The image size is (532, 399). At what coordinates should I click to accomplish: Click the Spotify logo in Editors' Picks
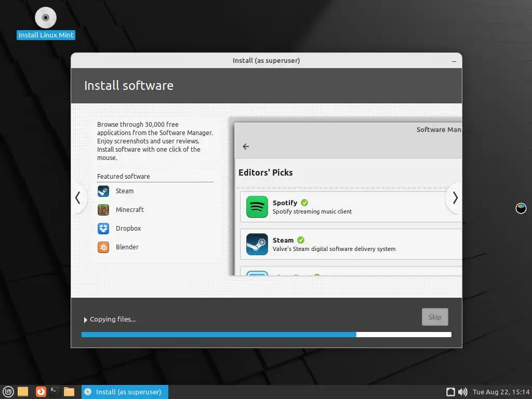[257, 207]
